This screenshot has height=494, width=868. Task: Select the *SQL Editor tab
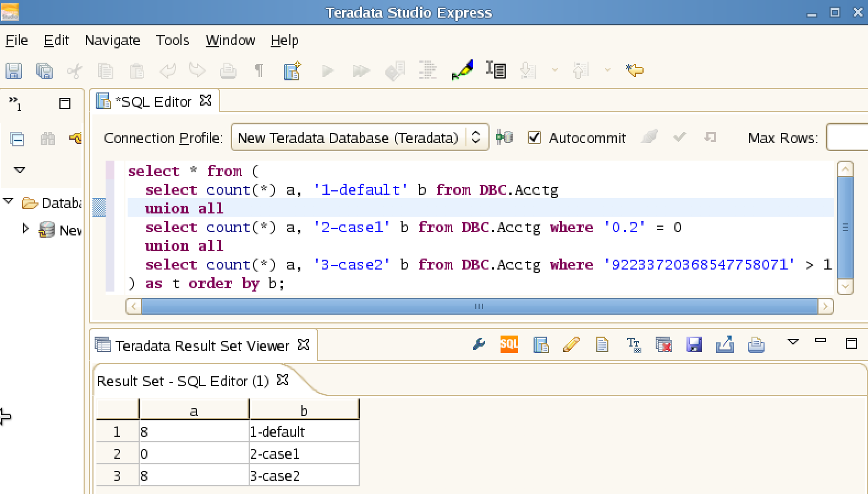click(x=153, y=102)
